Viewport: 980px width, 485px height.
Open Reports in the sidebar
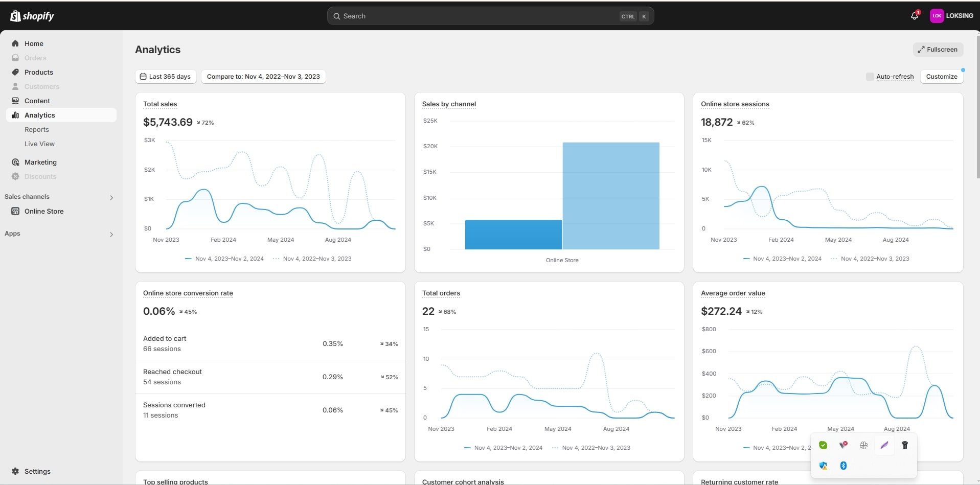pos(37,129)
